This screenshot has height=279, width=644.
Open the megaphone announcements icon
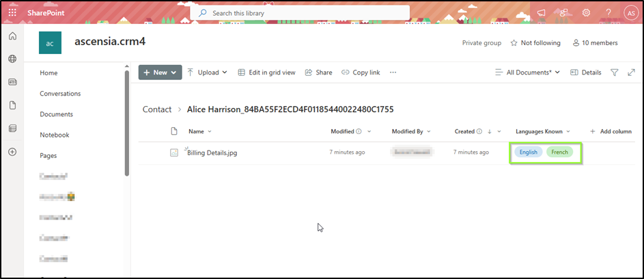pos(542,12)
